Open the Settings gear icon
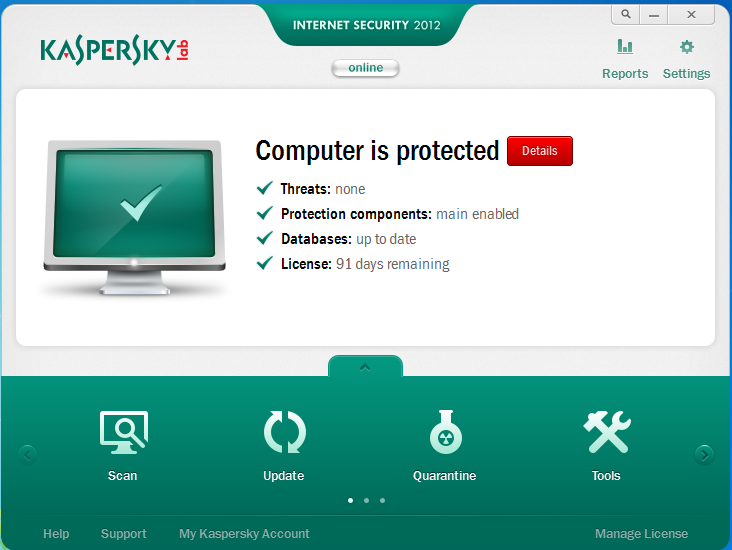 (687, 47)
